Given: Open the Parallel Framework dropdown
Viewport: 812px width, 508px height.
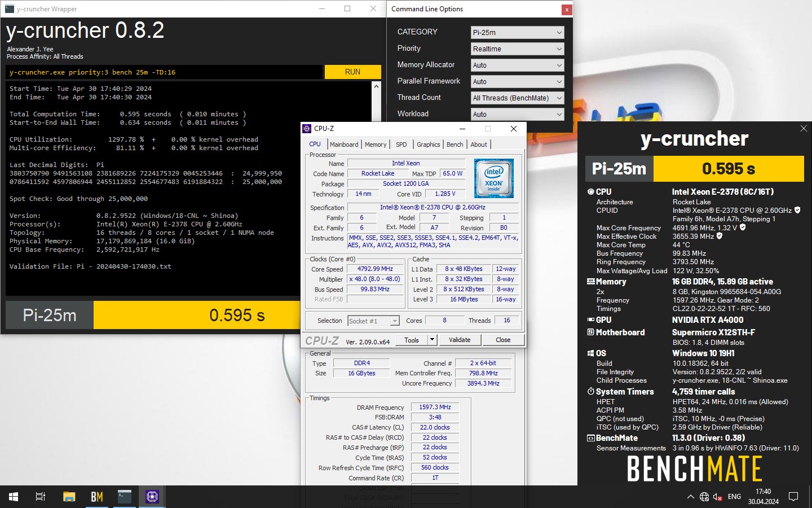Looking at the screenshot, I should coord(517,82).
